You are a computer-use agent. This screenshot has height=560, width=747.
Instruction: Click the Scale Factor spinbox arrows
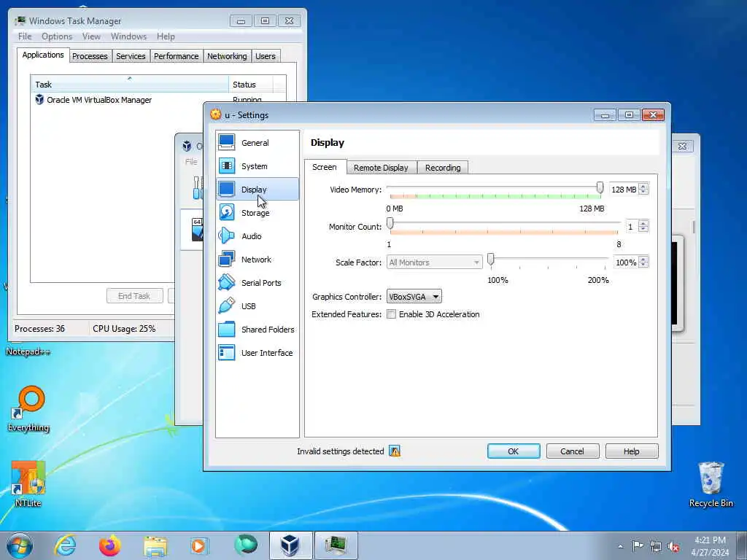point(643,262)
